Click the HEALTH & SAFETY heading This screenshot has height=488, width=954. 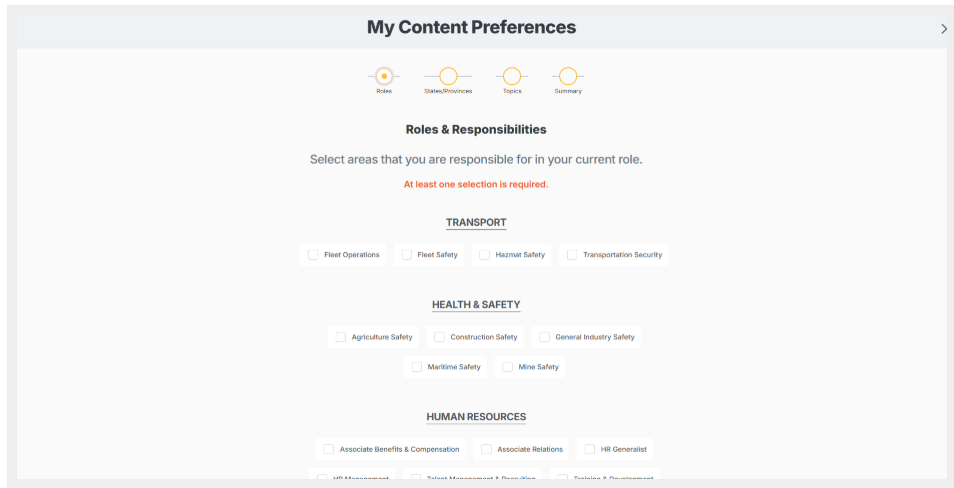point(476,305)
